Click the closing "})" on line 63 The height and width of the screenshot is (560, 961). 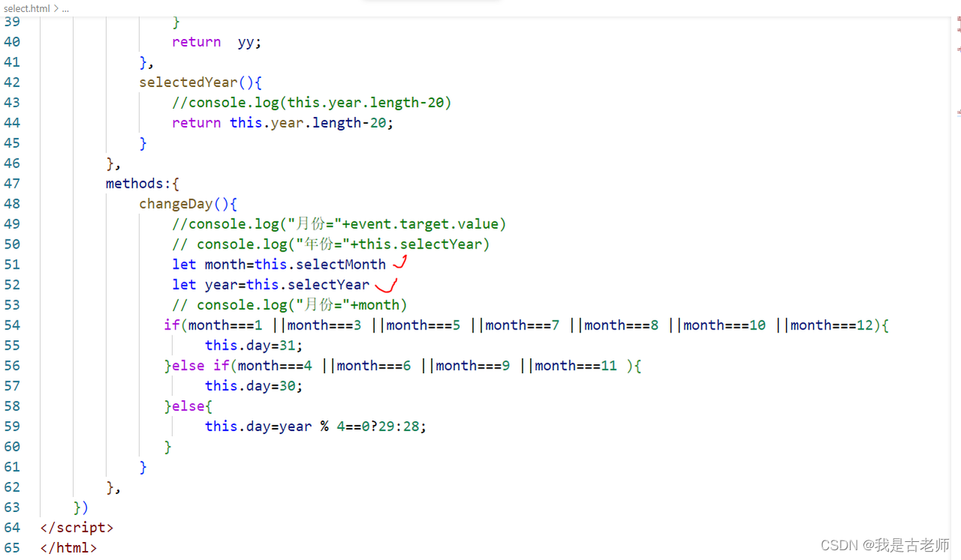coord(81,508)
